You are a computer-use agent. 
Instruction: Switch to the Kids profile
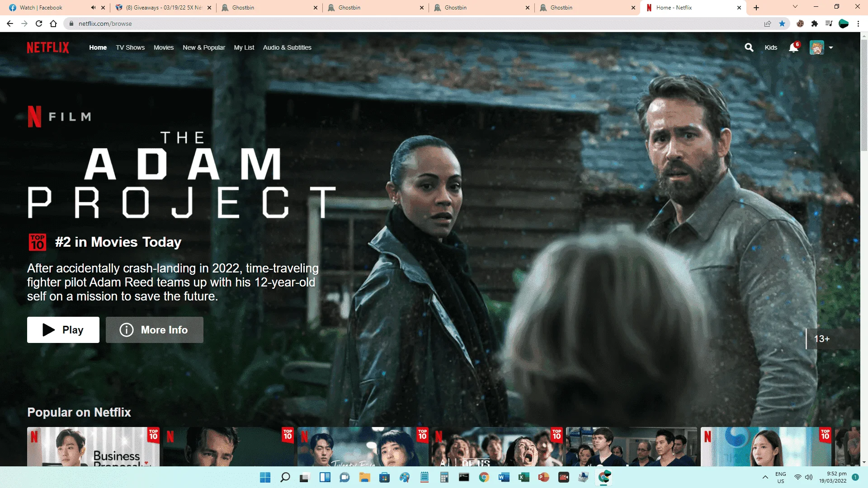point(771,47)
